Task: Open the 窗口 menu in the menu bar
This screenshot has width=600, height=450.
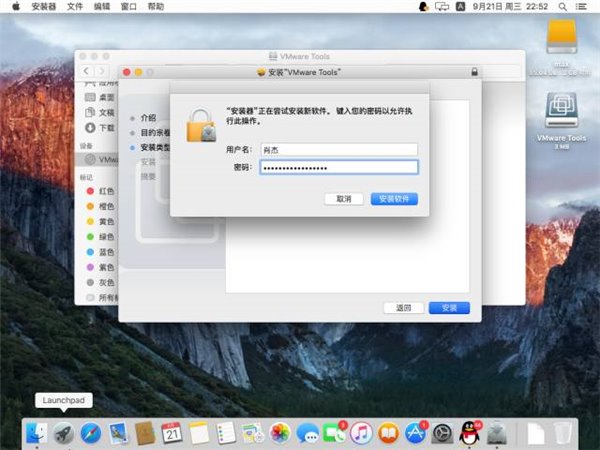Action: (129, 6)
